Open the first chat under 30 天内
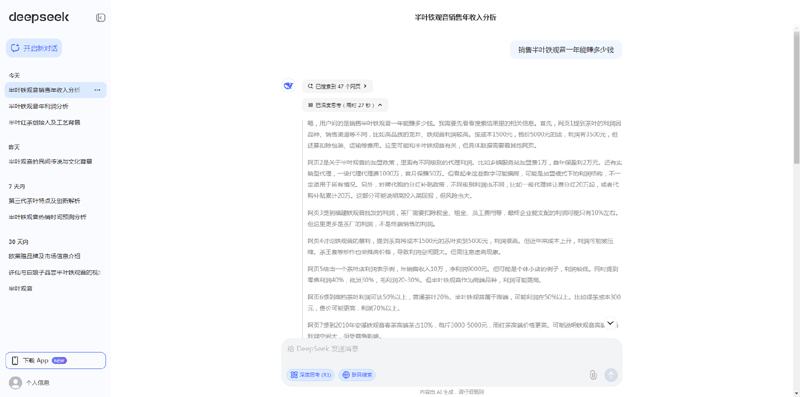Screen dimensions: 800x397 click(x=44, y=256)
